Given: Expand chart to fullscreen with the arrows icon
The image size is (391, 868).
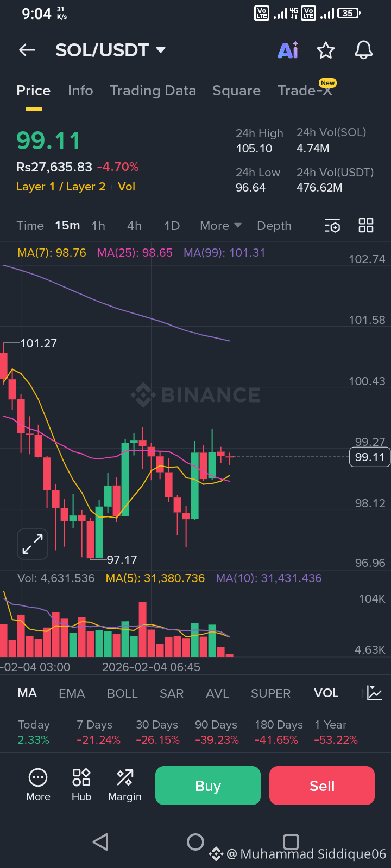Looking at the screenshot, I should click(33, 544).
